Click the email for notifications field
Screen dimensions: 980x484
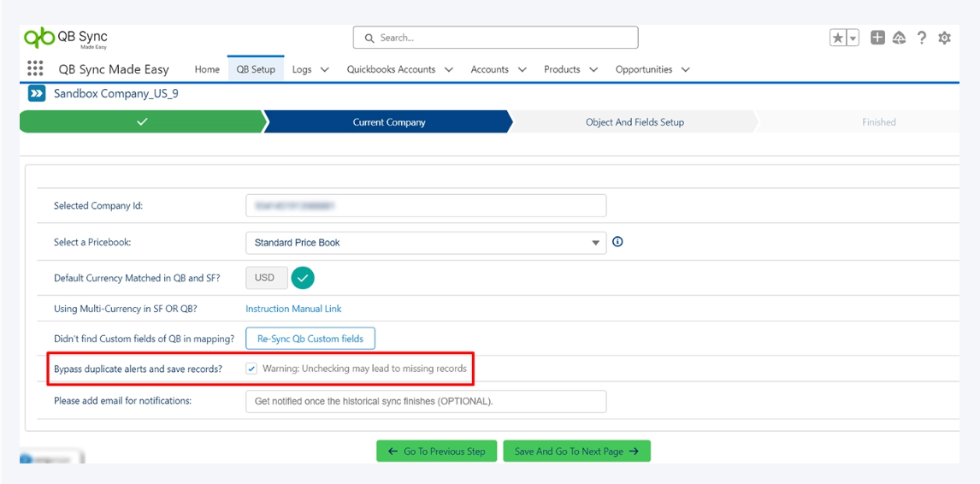pos(426,401)
